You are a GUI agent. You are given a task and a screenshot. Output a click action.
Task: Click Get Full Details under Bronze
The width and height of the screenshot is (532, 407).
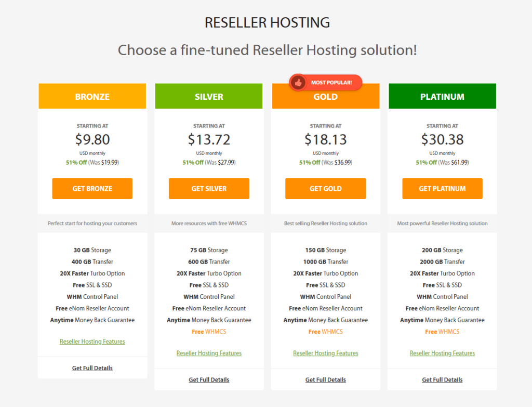coord(92,368)
